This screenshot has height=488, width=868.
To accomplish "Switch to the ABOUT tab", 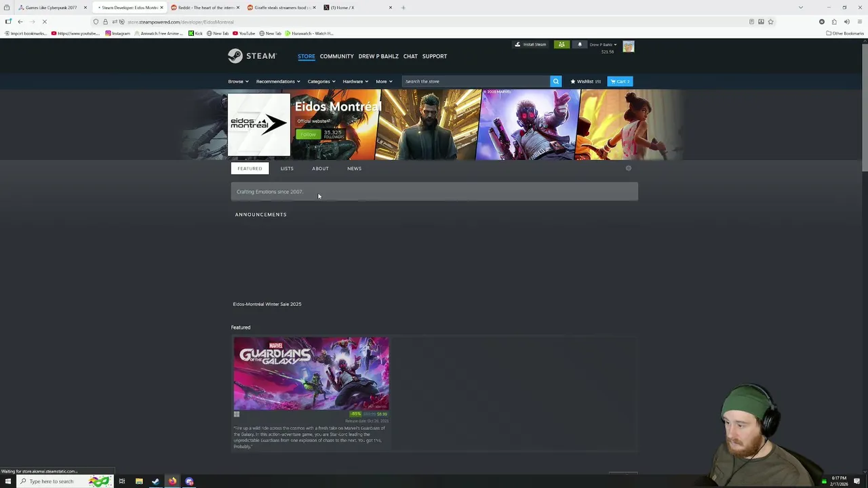I will coord(320,168).
